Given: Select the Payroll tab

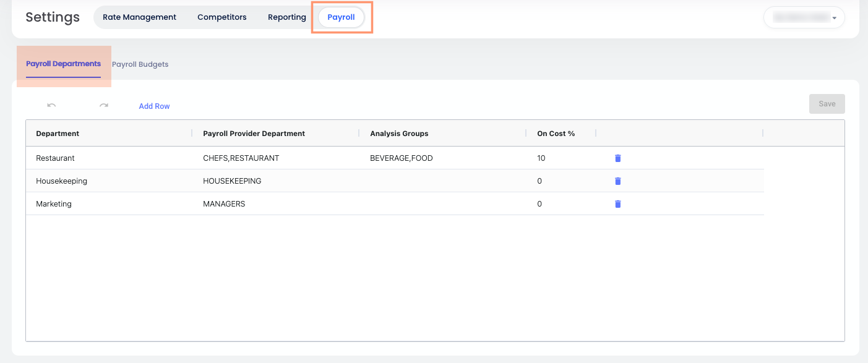Looking at the screenshot, I should point(341,17).
